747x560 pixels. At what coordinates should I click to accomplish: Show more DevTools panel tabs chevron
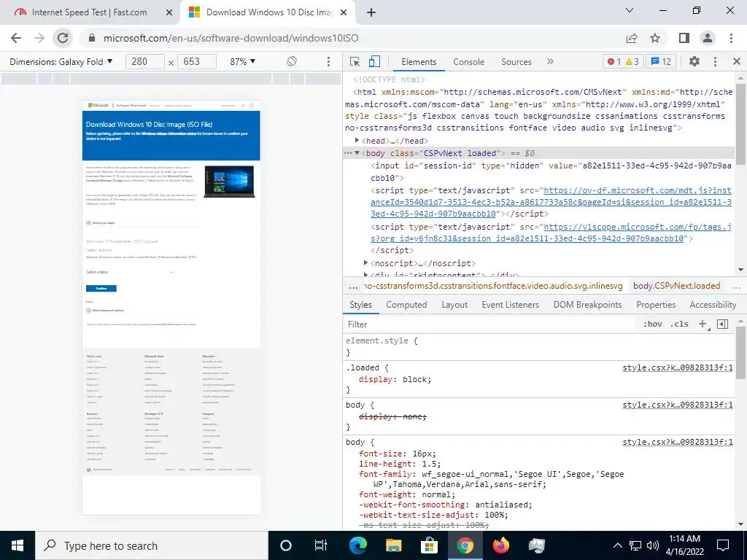[550, 61]
